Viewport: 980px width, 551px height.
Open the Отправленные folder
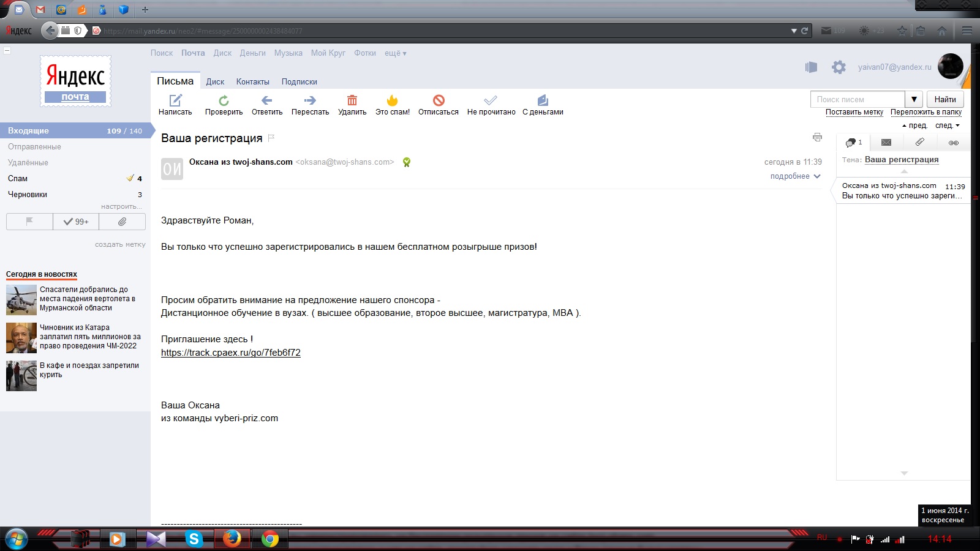[34, 147]
